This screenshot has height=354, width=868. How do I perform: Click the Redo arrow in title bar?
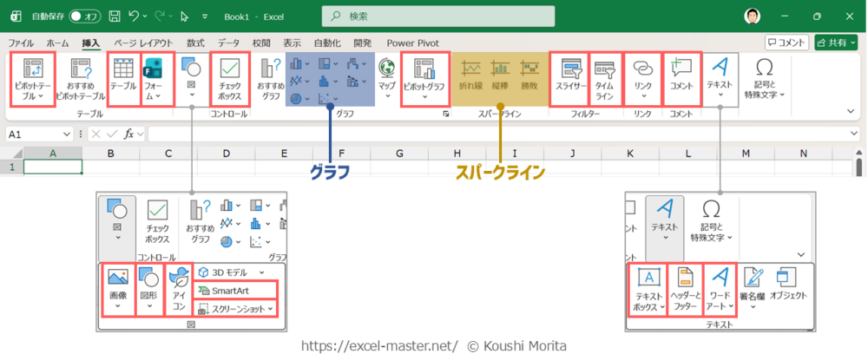coord(161,16)
